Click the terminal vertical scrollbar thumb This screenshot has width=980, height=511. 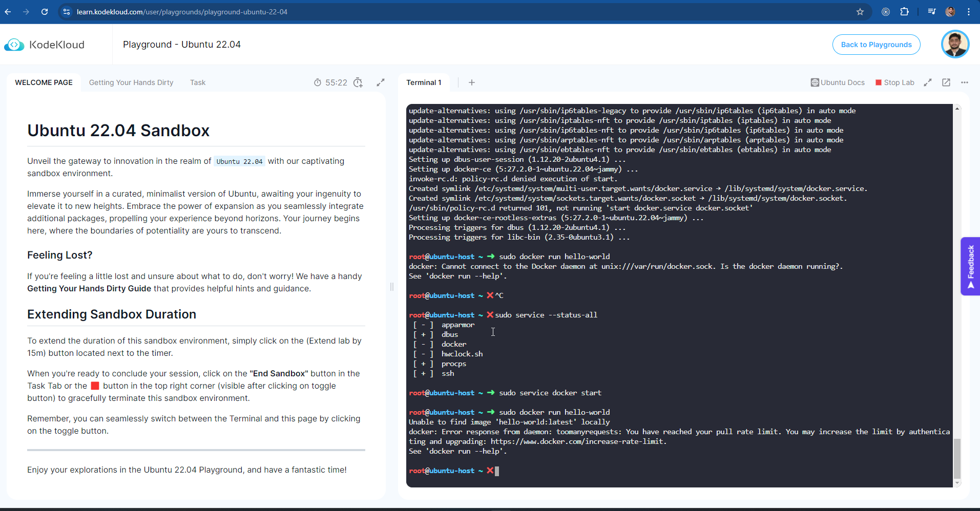957,458
